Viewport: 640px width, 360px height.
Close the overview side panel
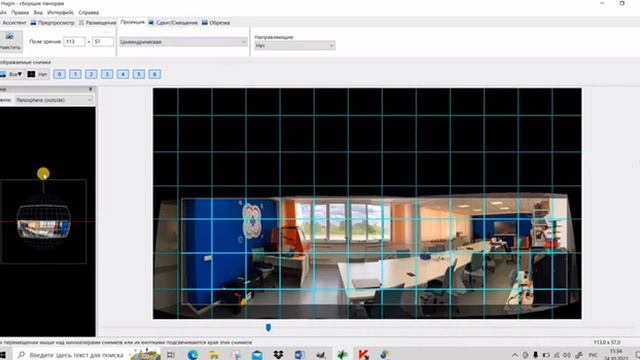[91, 89]
